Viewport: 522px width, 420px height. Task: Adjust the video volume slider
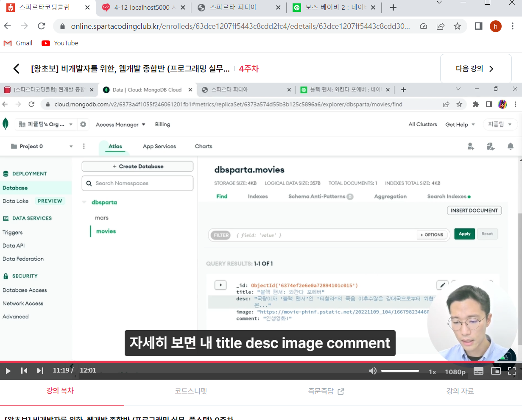tap(400, 371)
